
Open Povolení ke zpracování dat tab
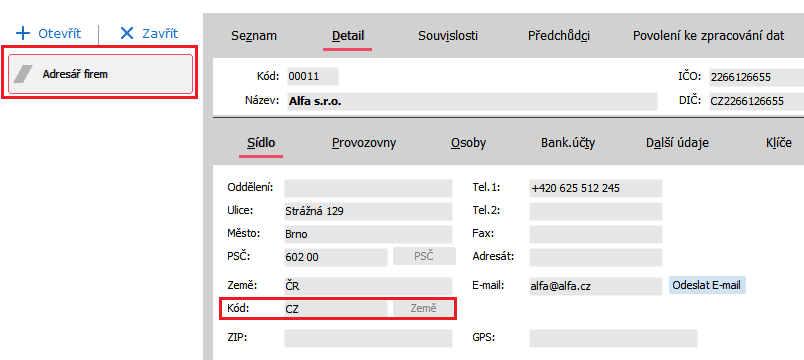pyautogui.click(x=709, y=36)
